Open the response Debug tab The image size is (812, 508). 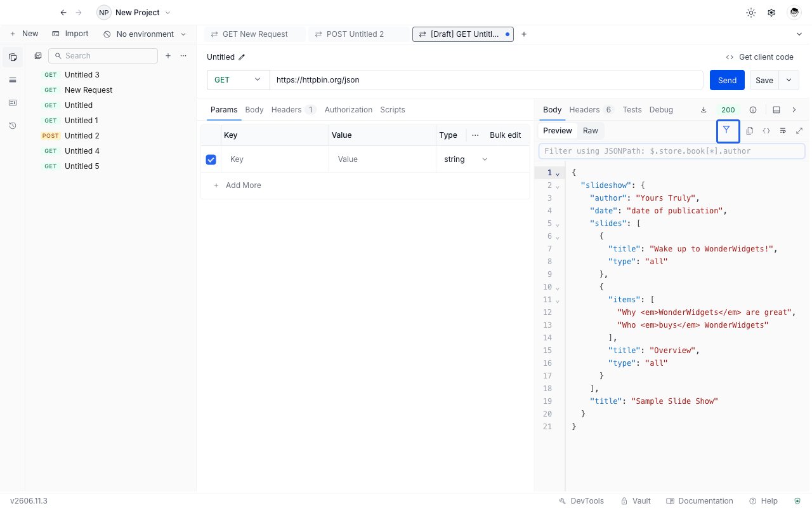661,110
